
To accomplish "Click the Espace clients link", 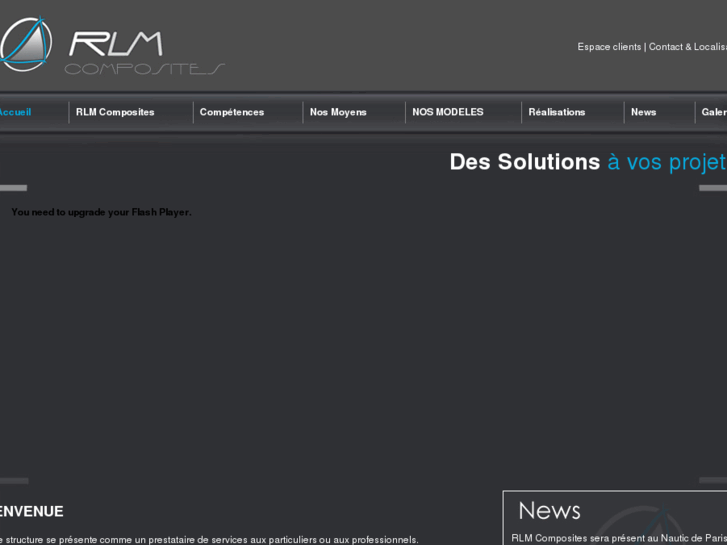I will (x=609, y=47).
